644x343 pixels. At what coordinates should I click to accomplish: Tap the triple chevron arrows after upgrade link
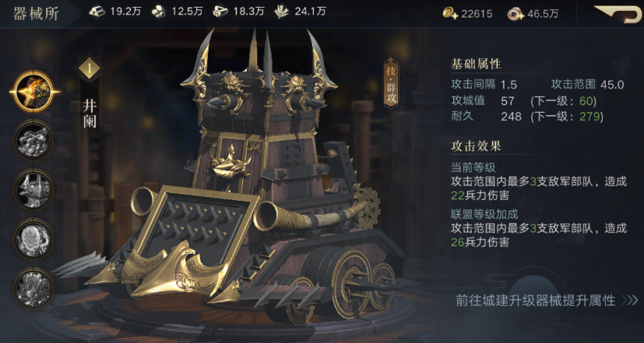630,301
